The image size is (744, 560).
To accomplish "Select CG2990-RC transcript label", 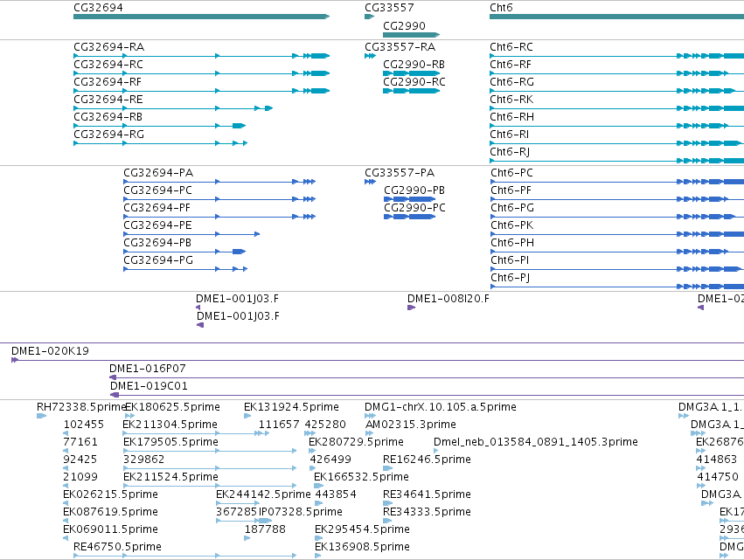I will click(x=414, y=82).
